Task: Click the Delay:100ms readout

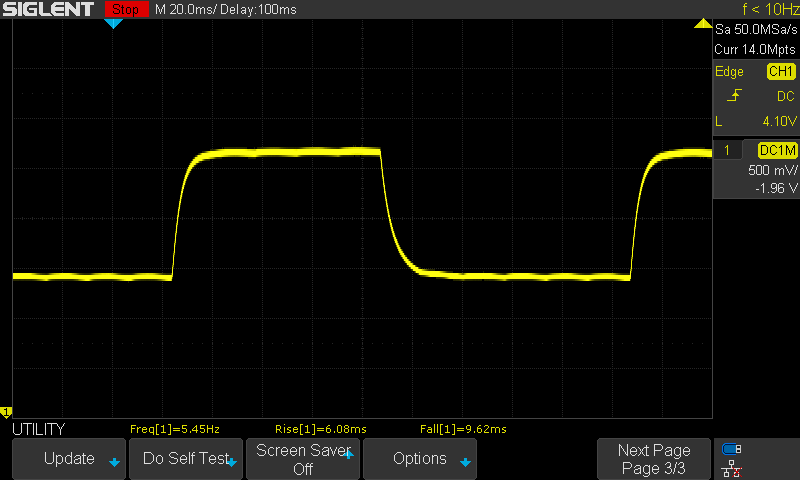Action: tap(258, 9)
